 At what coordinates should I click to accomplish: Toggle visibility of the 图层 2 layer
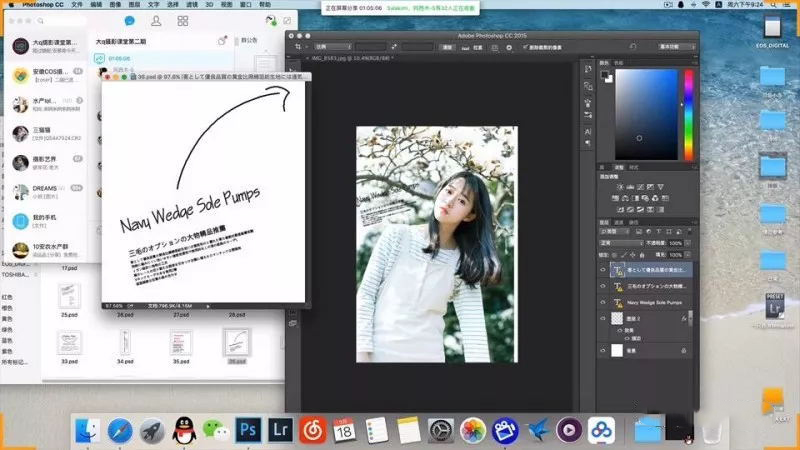603,318
